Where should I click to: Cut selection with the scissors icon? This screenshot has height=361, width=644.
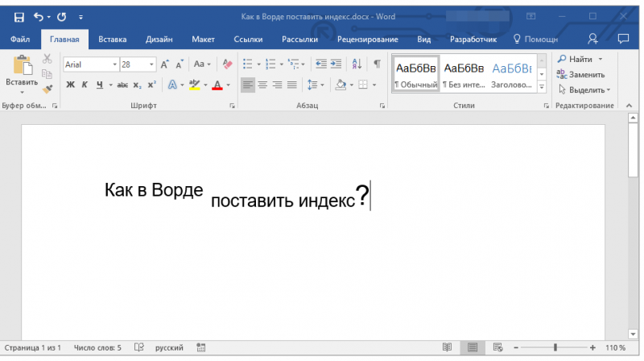(x=47, y=59)
